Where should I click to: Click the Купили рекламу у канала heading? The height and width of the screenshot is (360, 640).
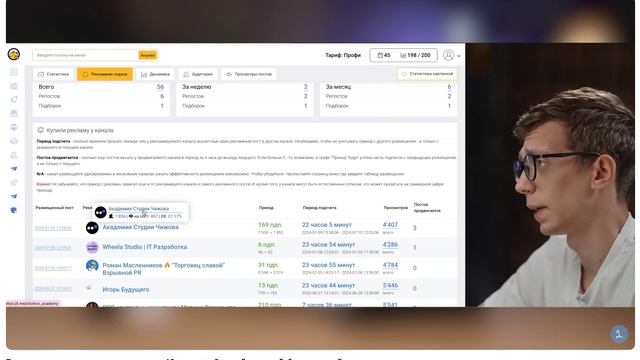pos(80,130)
